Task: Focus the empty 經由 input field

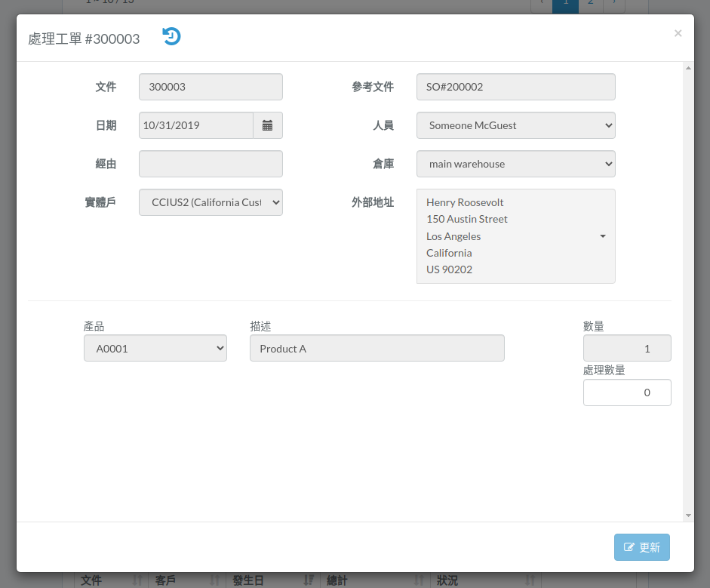Action: [211, 164]
